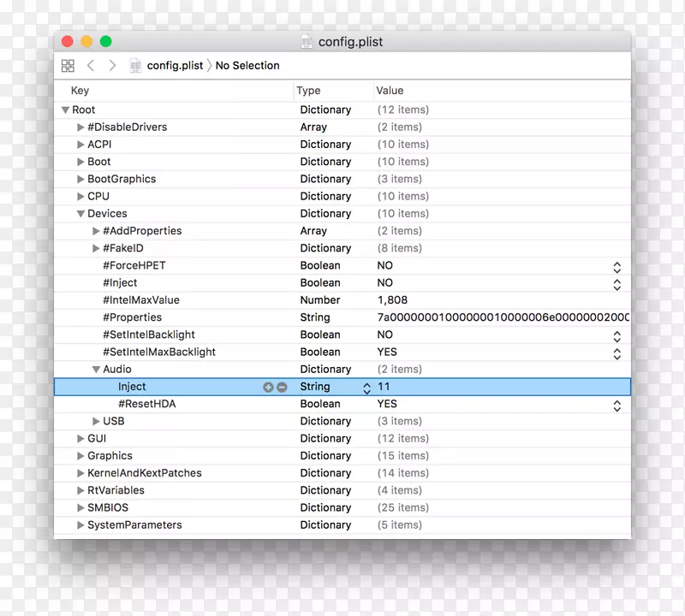Screen dimensions: 685x616
Task: Click No Selection in the path bar
Action: click(247, 66)
